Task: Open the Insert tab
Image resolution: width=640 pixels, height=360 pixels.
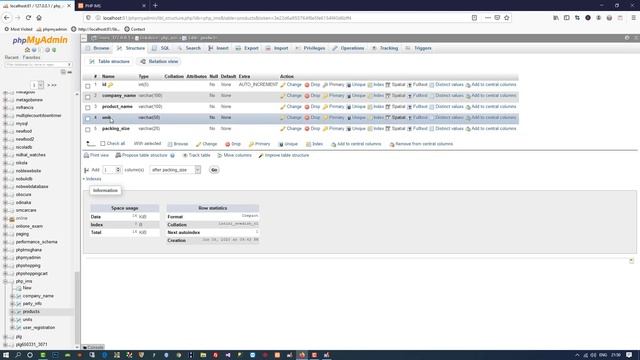Action: pos(218,48)
